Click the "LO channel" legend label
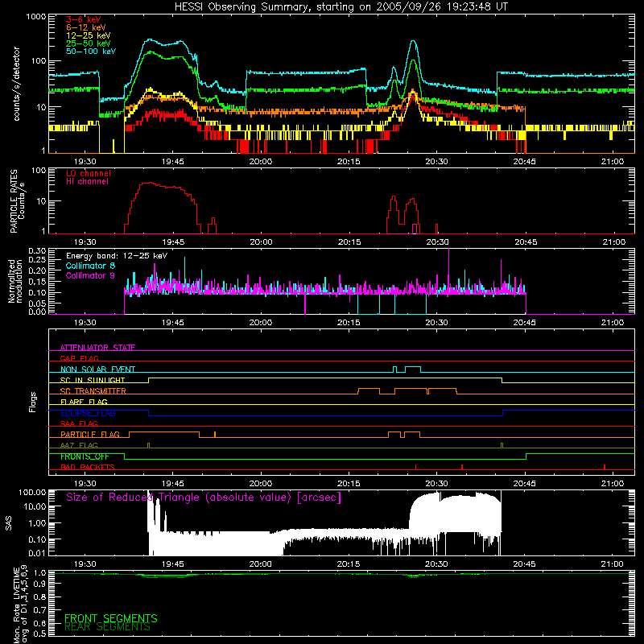This screenshot has height=644, width=644. tap(89, 173)
